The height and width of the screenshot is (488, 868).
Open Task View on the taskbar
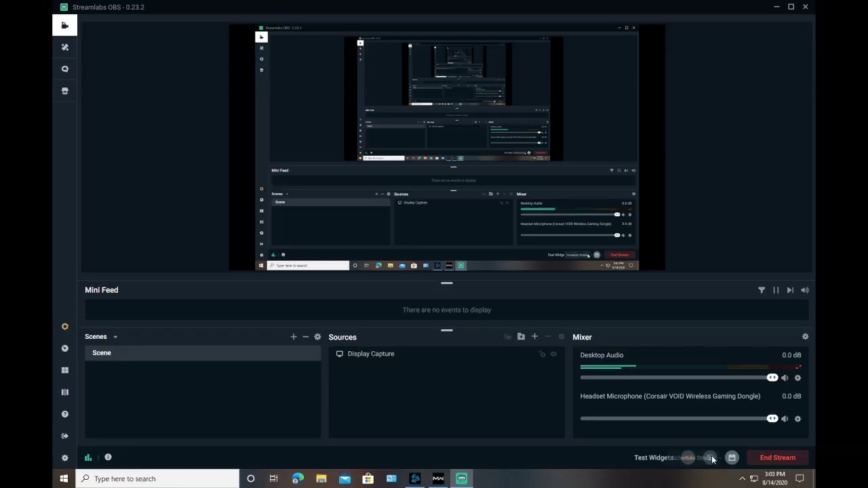point(274,479)
